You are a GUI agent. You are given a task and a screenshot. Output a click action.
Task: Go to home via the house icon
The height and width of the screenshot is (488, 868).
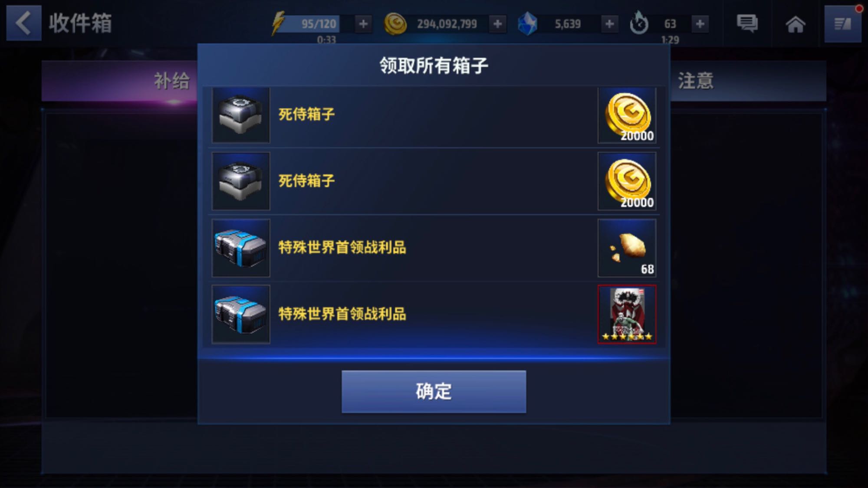[x=795, y=24]
